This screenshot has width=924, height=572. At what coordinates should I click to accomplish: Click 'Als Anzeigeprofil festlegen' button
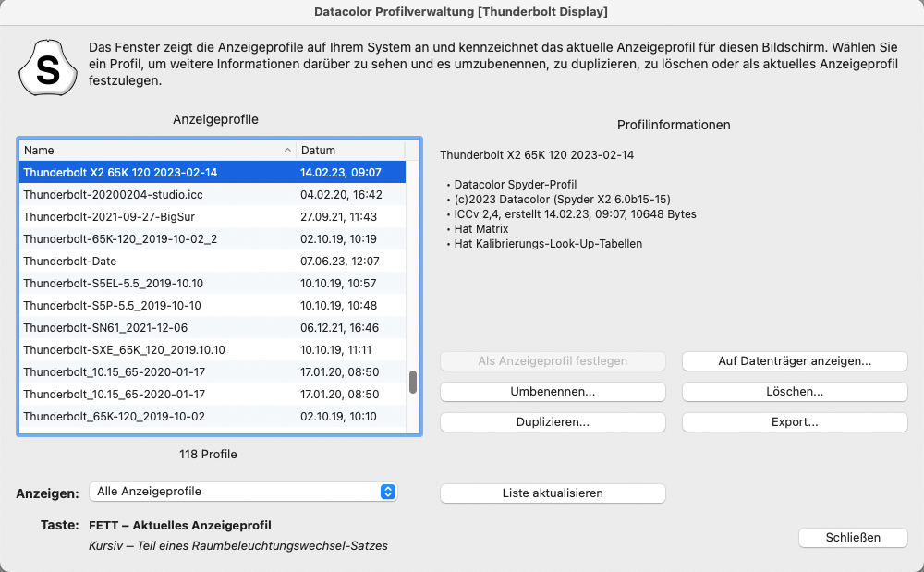tap(553, 361)
